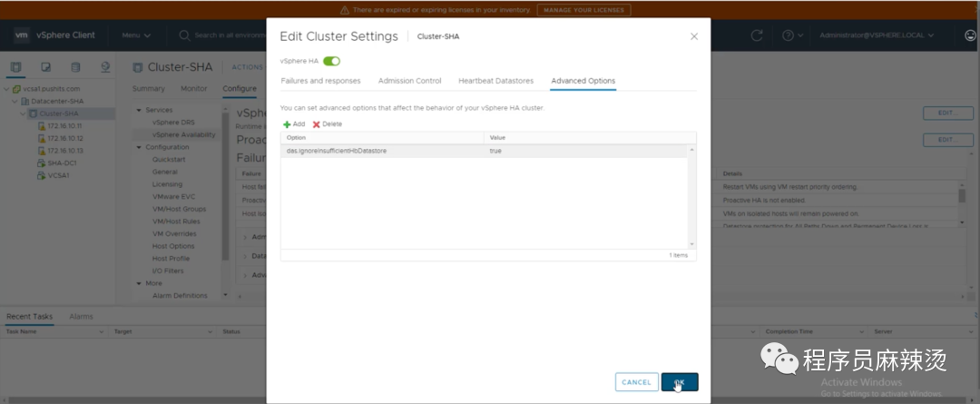
Task: Select the das.ignoreInsufficientHbDatastore option row
Action: [485, 151]
